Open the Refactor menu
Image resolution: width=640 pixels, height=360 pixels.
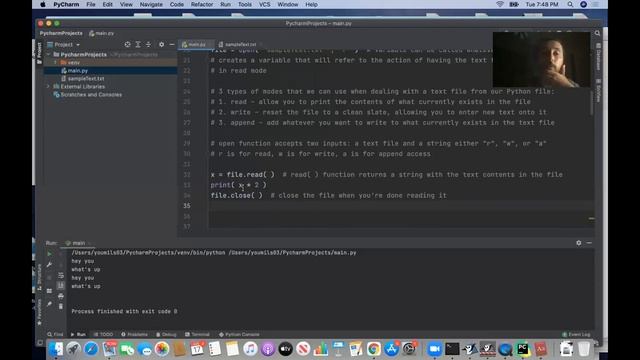202,4
